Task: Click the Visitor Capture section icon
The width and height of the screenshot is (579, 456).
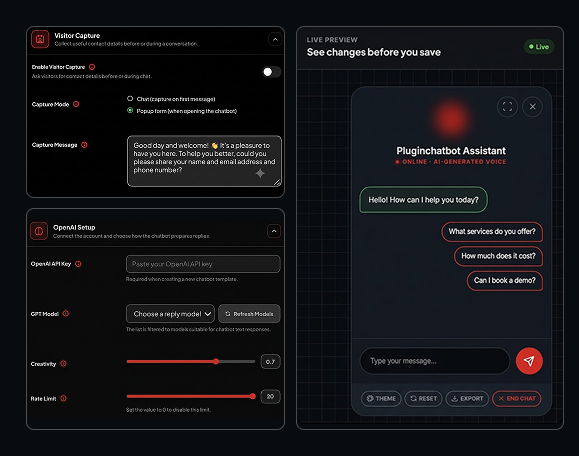Action: 40,39
